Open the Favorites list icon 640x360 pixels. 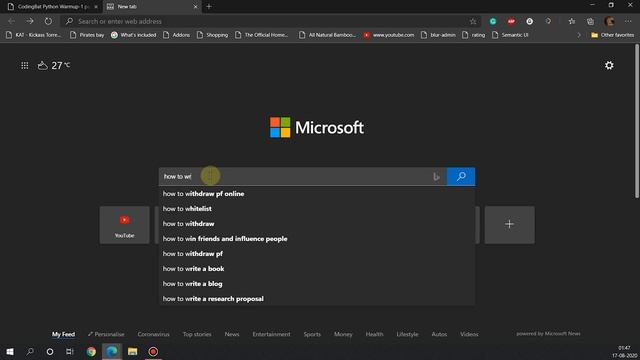pos(572,21)
